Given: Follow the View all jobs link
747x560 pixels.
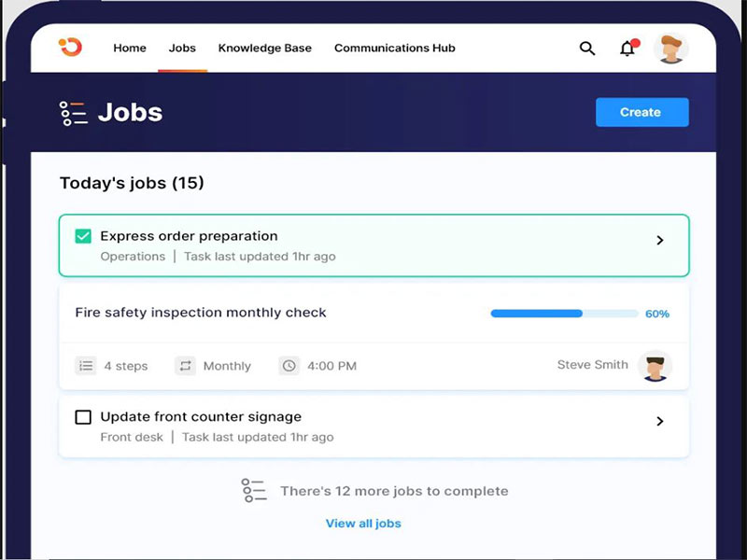Looking at the screenshot, I should click(x=363, y=524).
